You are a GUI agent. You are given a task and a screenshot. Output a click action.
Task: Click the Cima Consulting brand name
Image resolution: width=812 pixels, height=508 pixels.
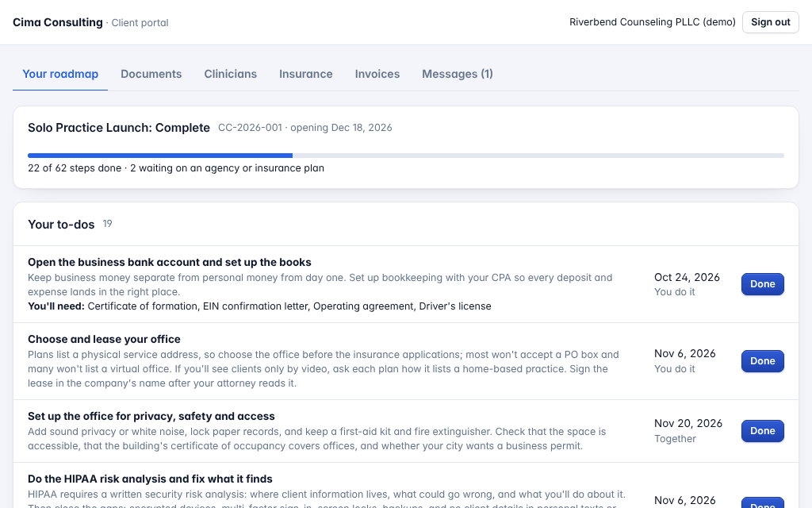pos(58,22)
